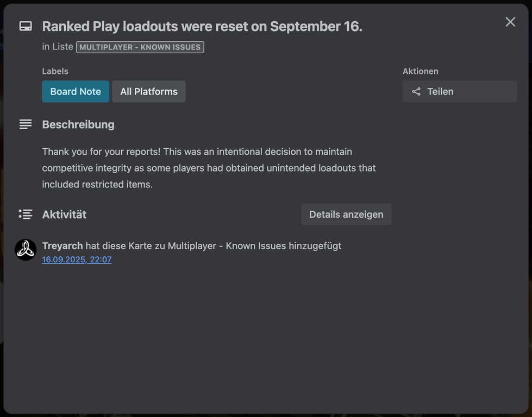
Task: Click the card title about Ranked Play loadouts
Action: tap(202, 26)
